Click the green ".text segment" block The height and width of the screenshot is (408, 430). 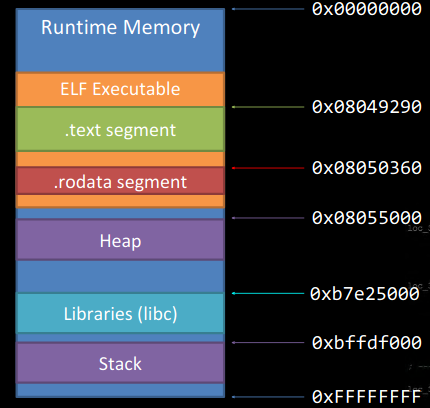[120, 129]
